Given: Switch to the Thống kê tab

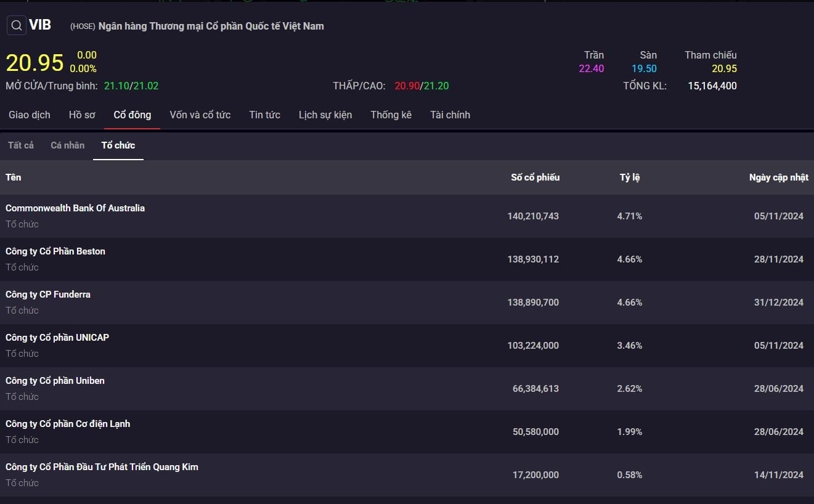Looking at the screenshot, I should coord(391,115).
